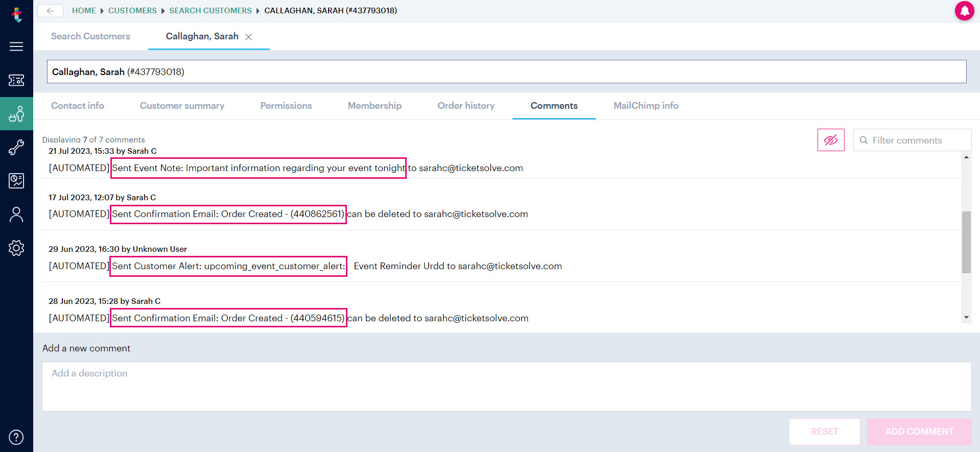This screenshot has width=980, height=452.
Task: Toggle automated comments visibility eye
Action: tap(831, 140)
